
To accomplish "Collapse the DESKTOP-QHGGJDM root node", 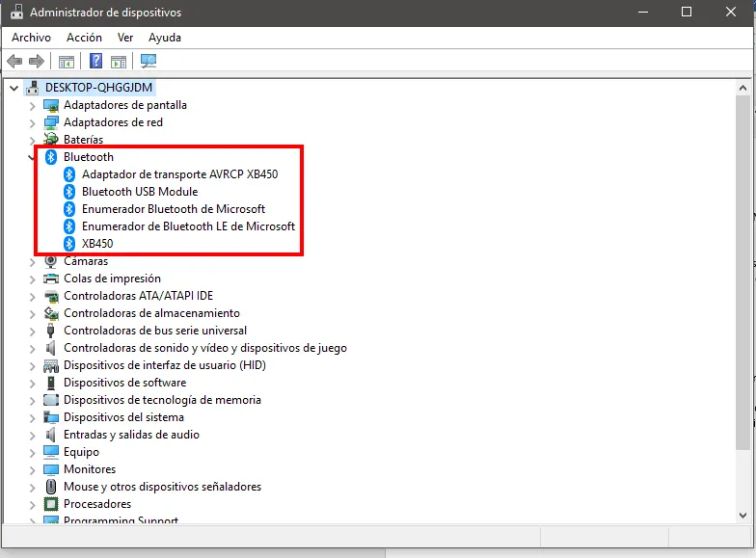I will tap(13, 88).
